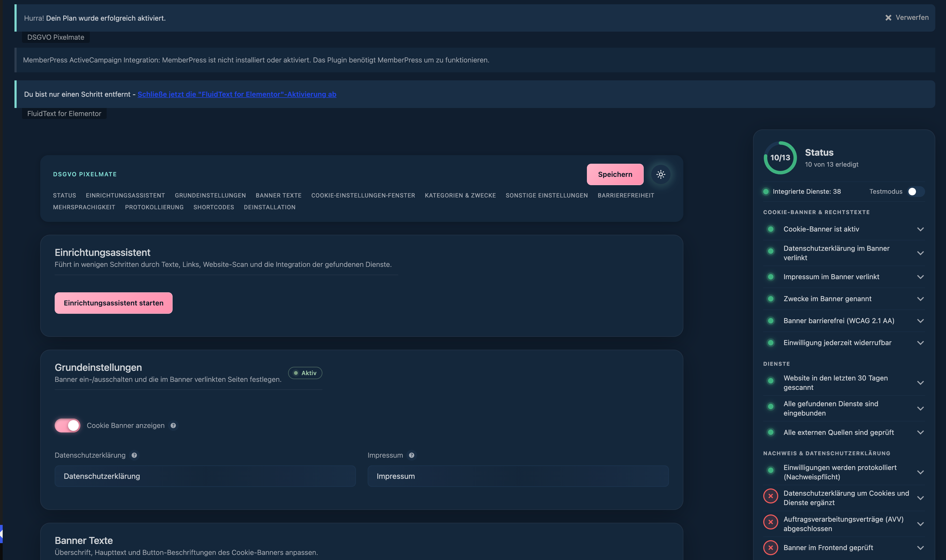Click help icon next to Impressum label
The image size is (946, 560).
[x=412, y=456]
